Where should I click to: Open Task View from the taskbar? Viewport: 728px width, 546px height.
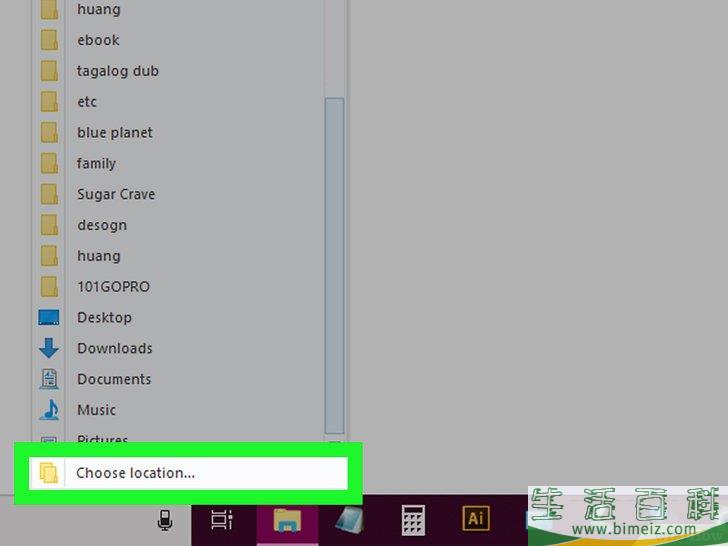tap(221, 520)
